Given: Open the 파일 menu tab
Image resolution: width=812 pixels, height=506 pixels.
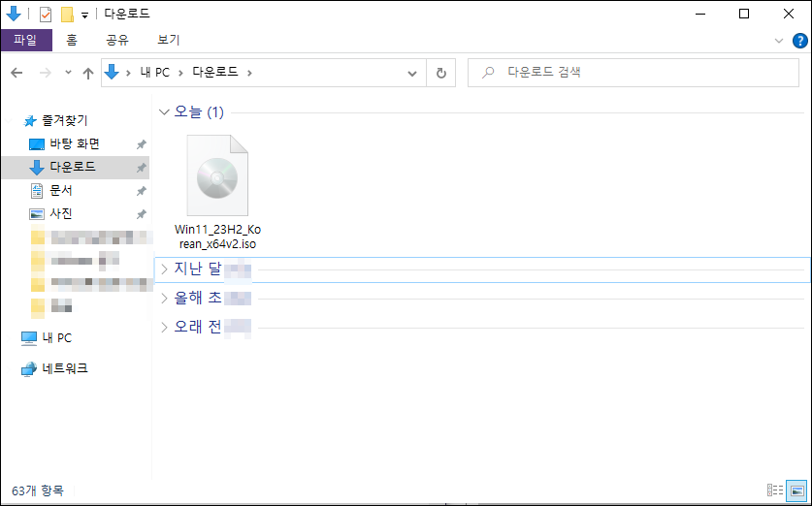Looking at the screenshot, I should [x=26, y=40].
